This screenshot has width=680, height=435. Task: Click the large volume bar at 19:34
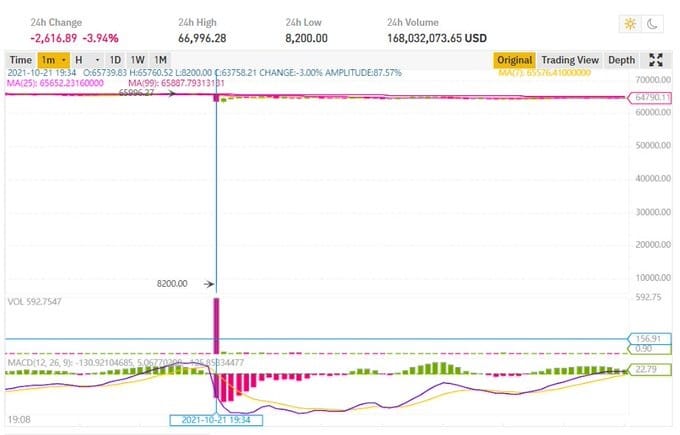pyautogui.click(x=216, y=326)
